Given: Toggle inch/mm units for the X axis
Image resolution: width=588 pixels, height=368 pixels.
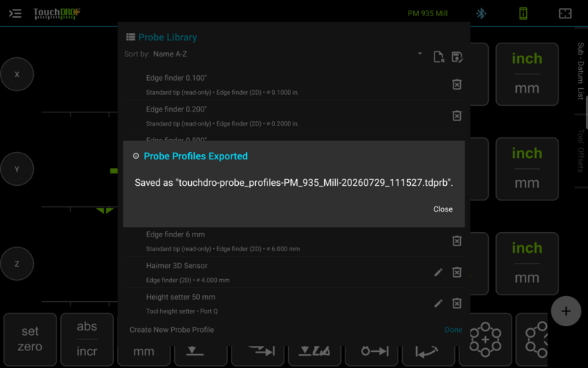Looking at the screenshot, I should tap(527, 74).
